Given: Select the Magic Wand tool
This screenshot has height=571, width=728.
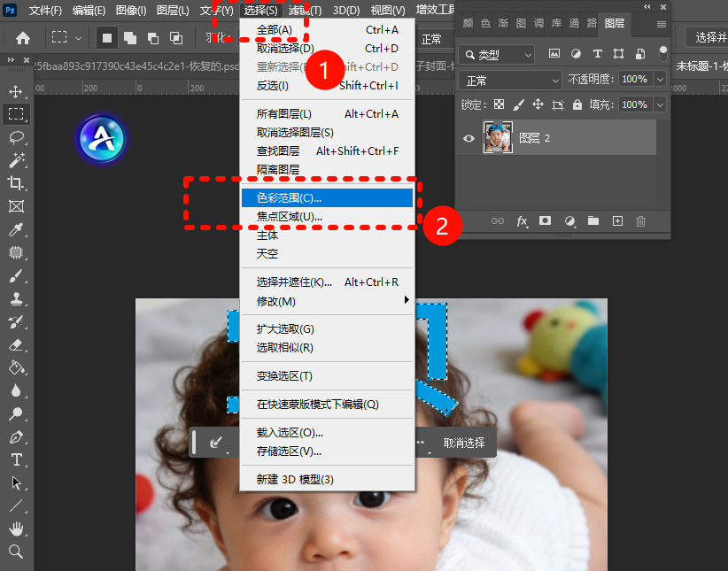Looking at the screenshot, I should [16, 160].
